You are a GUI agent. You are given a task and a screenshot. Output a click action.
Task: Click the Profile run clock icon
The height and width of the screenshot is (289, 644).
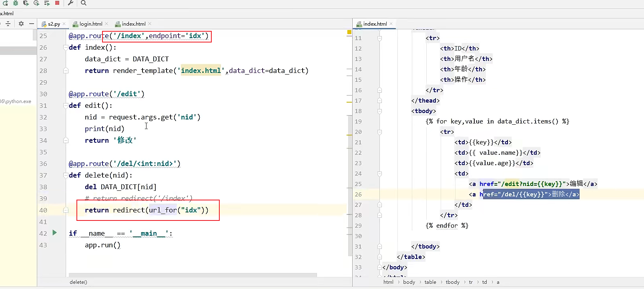point(36,3)
